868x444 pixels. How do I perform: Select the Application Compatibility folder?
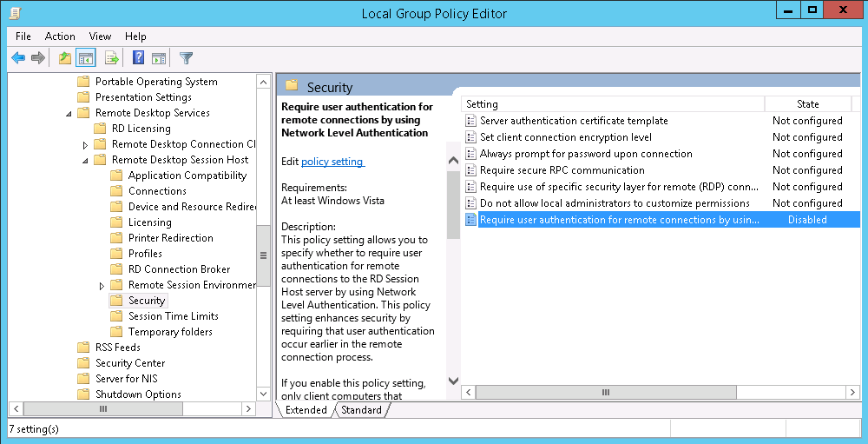click(x=187, y=176)
